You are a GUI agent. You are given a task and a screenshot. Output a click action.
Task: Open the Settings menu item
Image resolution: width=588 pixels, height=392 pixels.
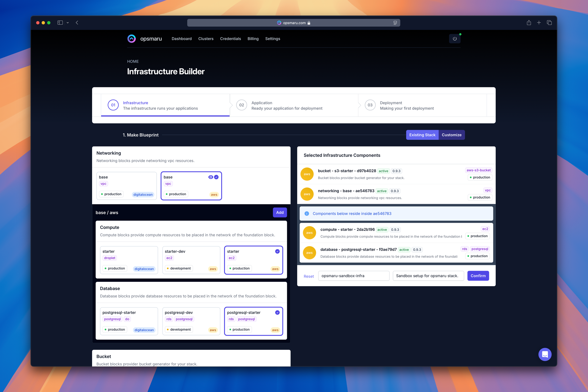tap(273, 39)
